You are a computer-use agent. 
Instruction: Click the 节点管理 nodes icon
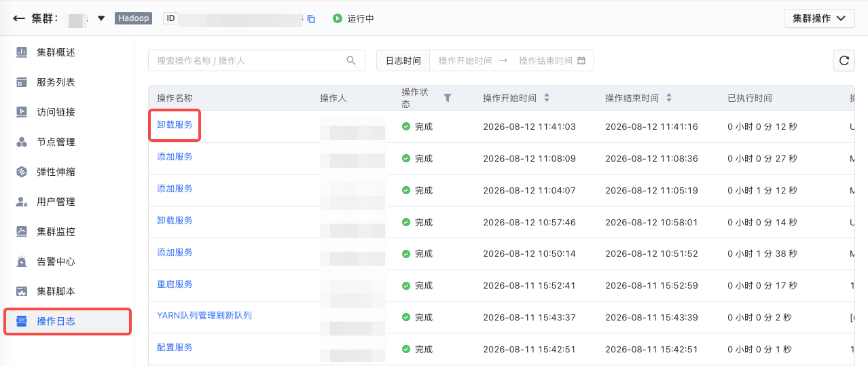pos(22,142)
